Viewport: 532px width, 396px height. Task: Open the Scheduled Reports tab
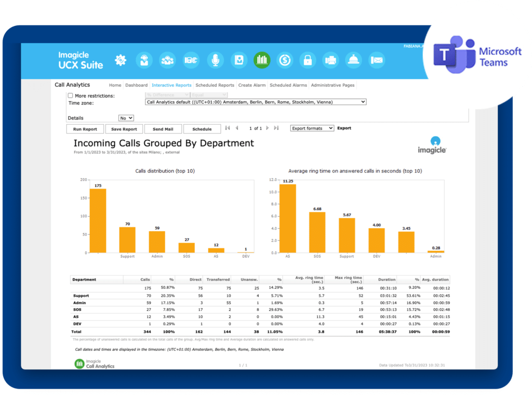[215, 85]
